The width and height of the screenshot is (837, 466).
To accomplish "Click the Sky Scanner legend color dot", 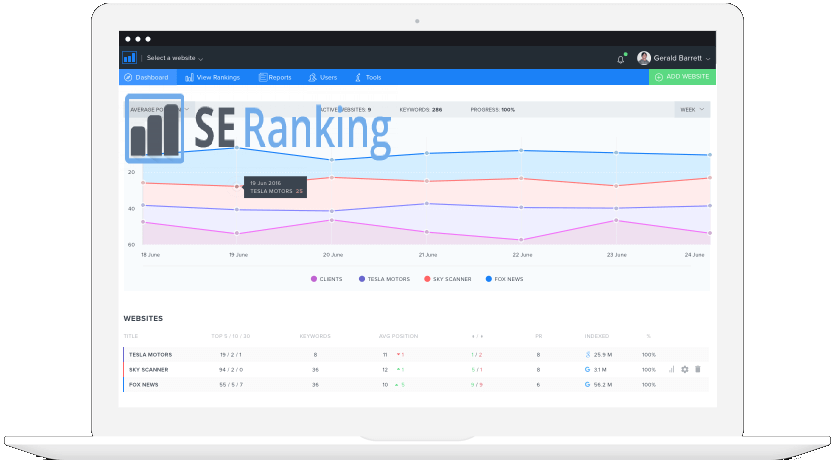I will pos(427,279).
